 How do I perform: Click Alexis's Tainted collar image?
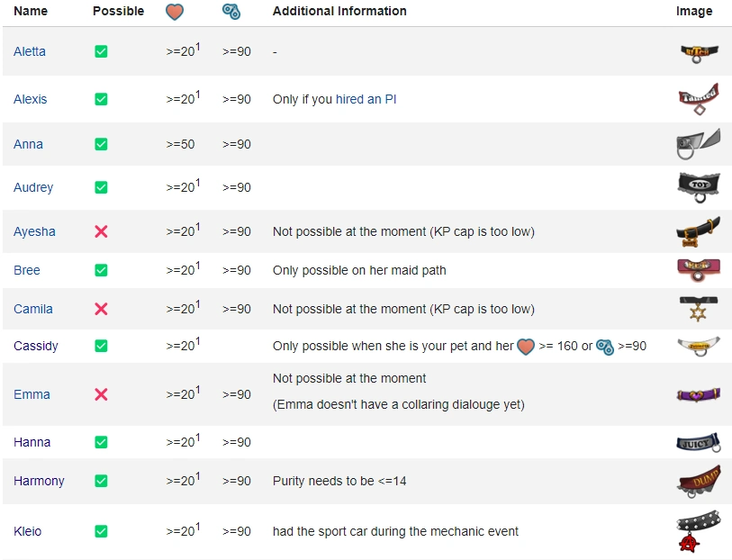(698, 99)
